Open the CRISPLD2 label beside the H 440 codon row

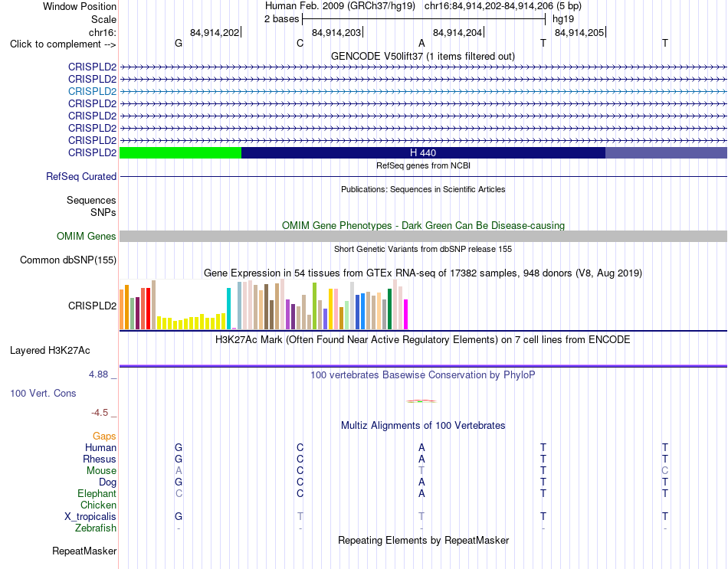click(92, 152)
